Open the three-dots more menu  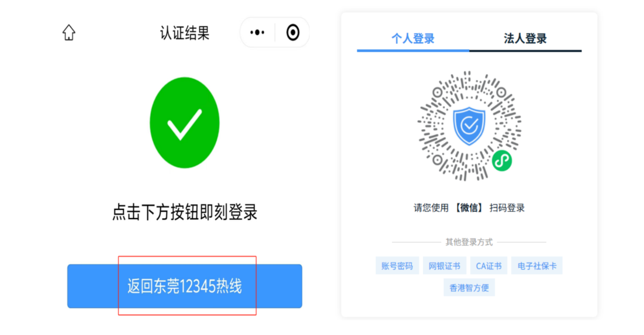[x=258, y=33]
